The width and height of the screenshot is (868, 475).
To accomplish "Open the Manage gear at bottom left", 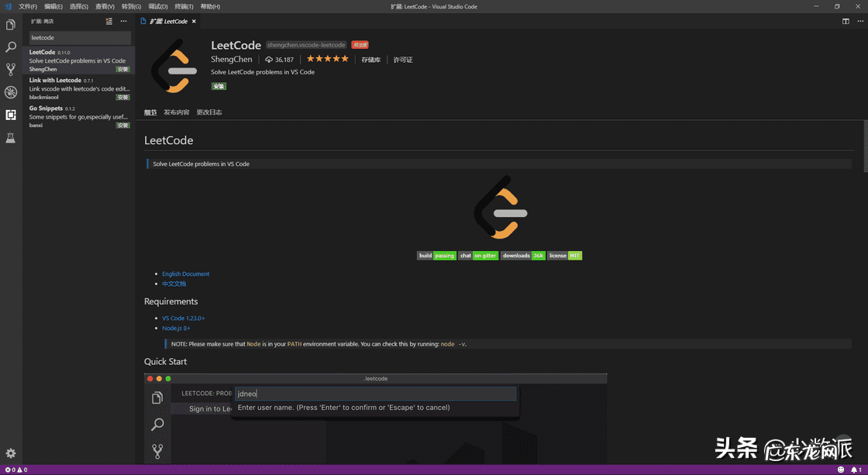I will point(11,453).
